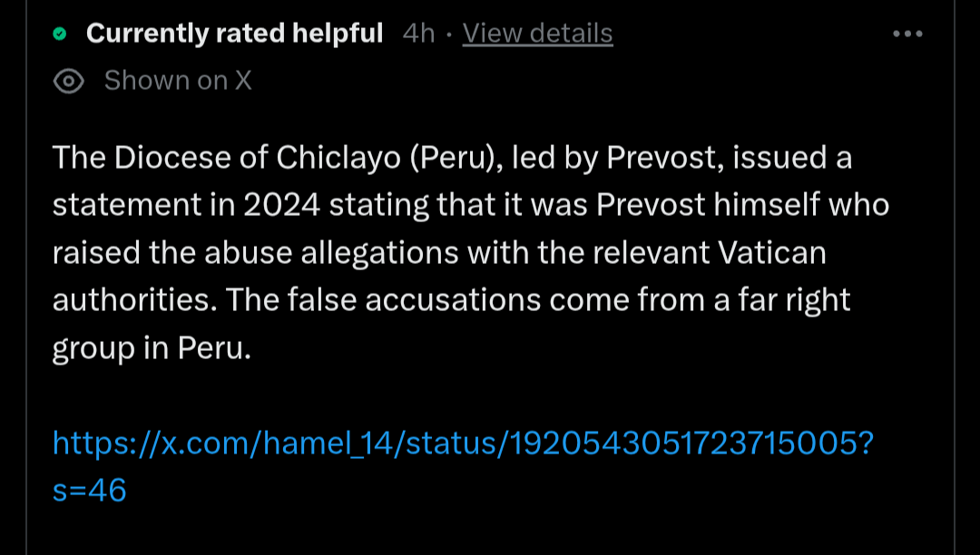Click the s=46 portion of the link
This screenshot has width=980, height=555.
(89, 491)
